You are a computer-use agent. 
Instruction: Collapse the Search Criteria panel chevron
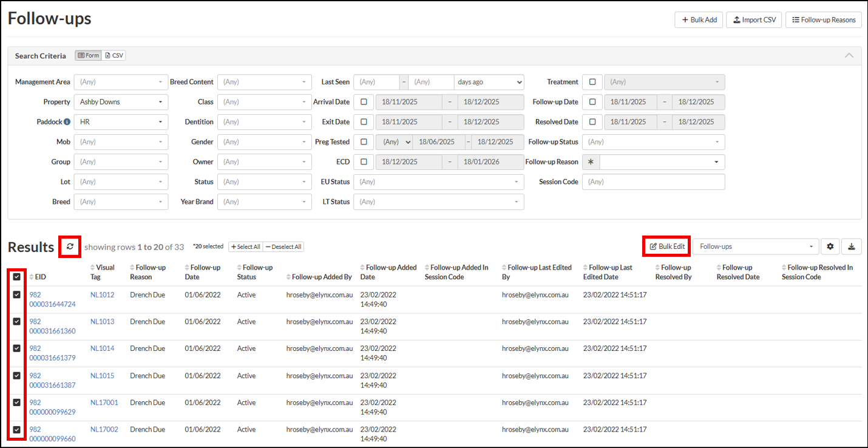tap(849, 55)
